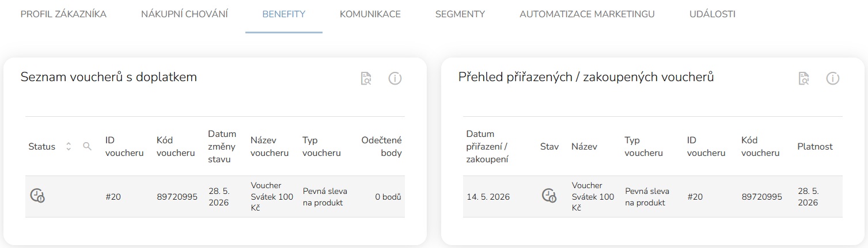Open the Události tab
Viewport: 868px width, 248px height.
click(x=712, y=14)
